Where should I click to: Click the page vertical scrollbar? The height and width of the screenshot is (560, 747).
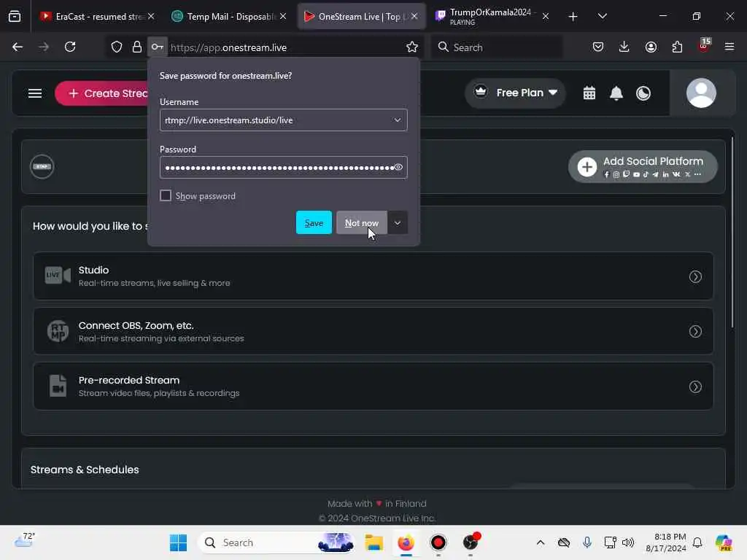[733, 233]
